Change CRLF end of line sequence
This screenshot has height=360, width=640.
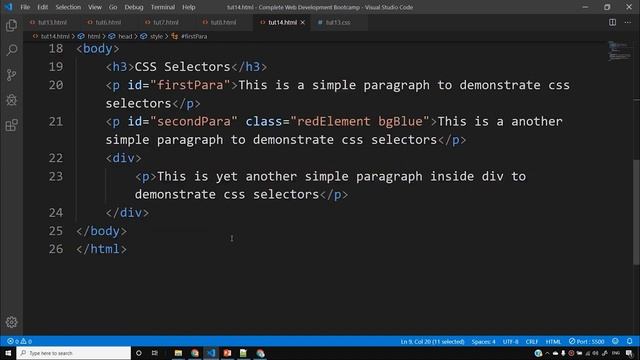click(x=531, y=341)
